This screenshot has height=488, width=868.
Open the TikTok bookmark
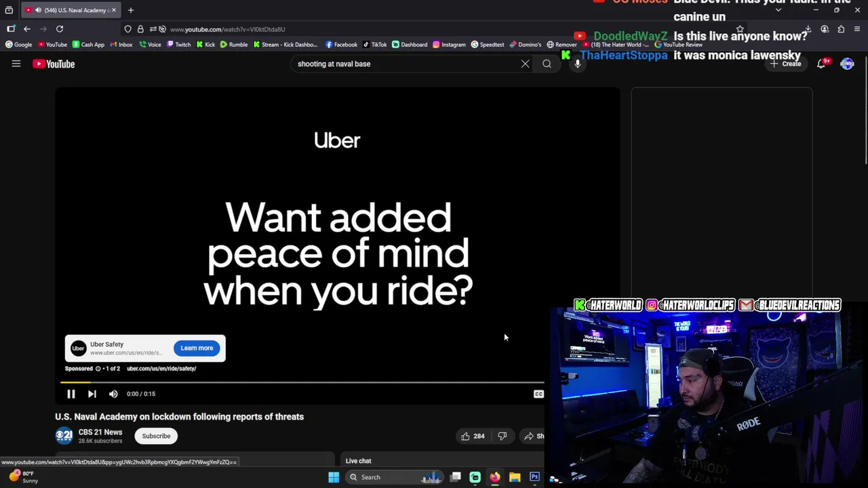(x=374, y=45)
